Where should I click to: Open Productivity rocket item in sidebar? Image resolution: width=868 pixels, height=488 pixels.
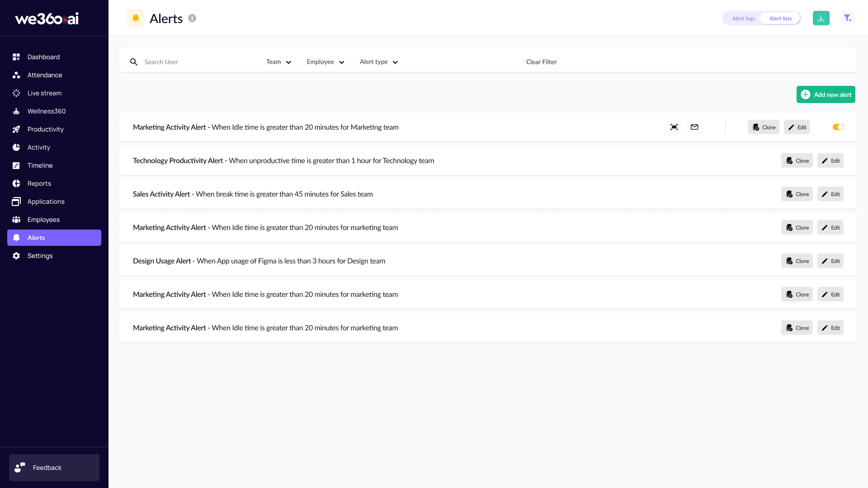pyautogui.click(x=45, y=129)
